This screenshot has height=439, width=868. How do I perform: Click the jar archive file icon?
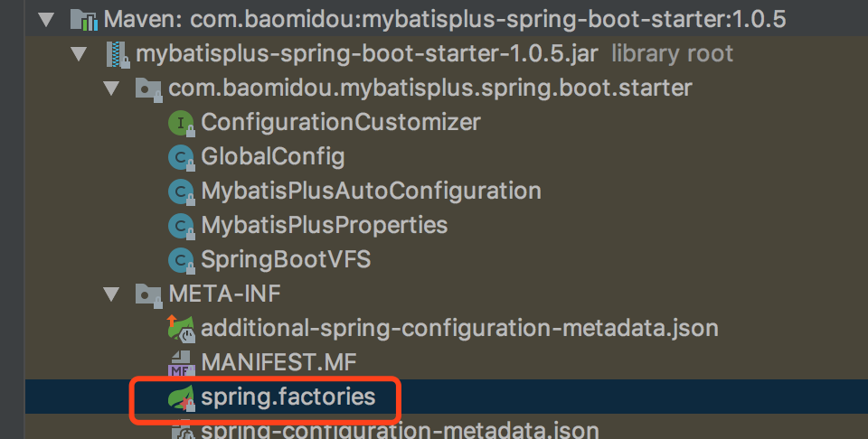click(117, 53)
